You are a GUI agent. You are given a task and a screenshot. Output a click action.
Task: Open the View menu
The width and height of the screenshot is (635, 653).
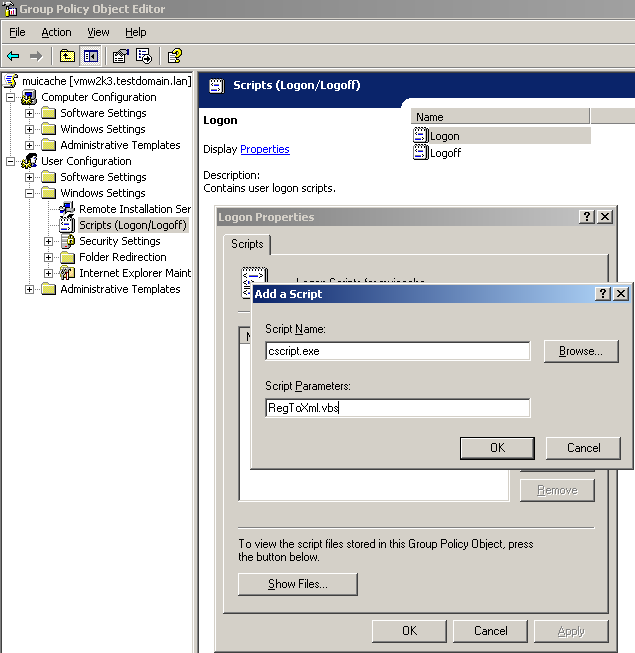[98, 32]
